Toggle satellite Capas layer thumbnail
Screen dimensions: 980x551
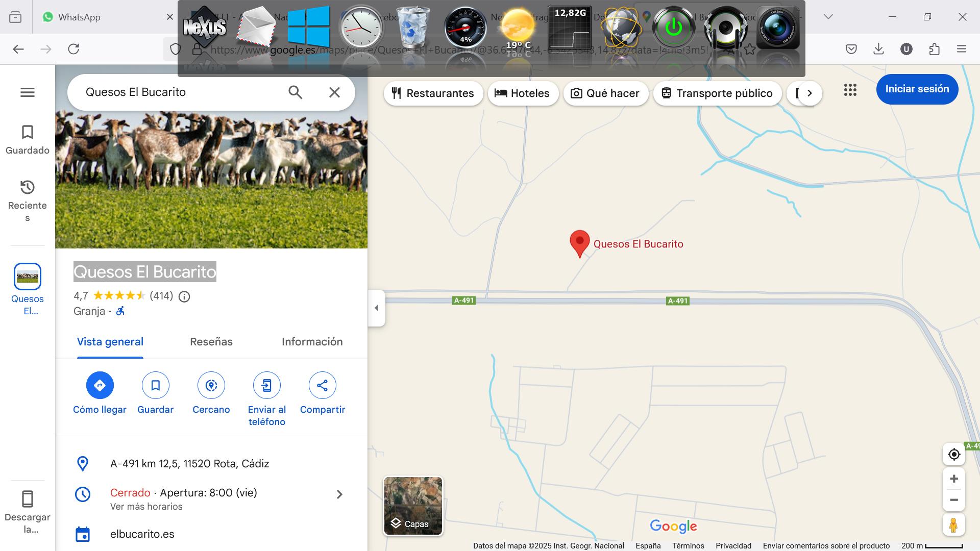pos(413,506)
